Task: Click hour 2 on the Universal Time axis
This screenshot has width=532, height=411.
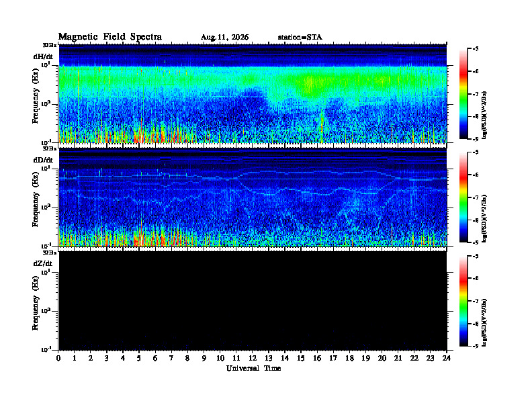Action: pyautogui.click(x=91, y=359)
